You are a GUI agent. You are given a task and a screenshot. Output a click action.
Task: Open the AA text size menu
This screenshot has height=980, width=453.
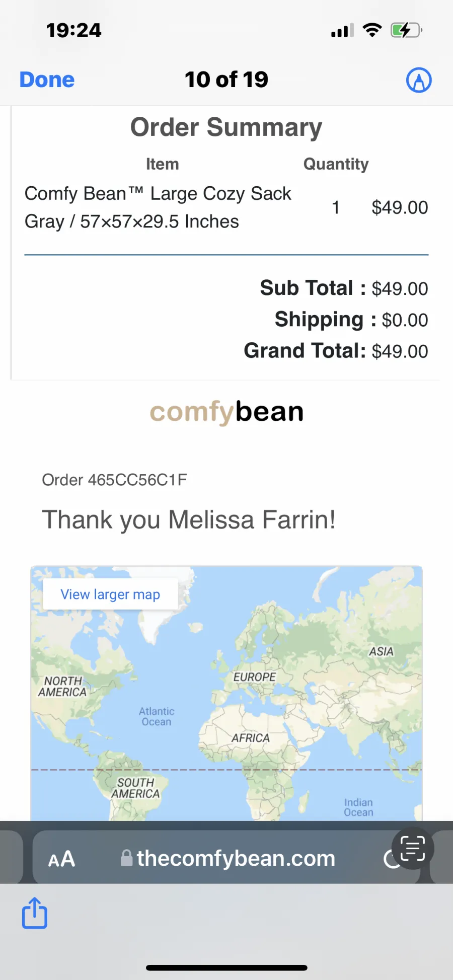(x=61, y=859)
